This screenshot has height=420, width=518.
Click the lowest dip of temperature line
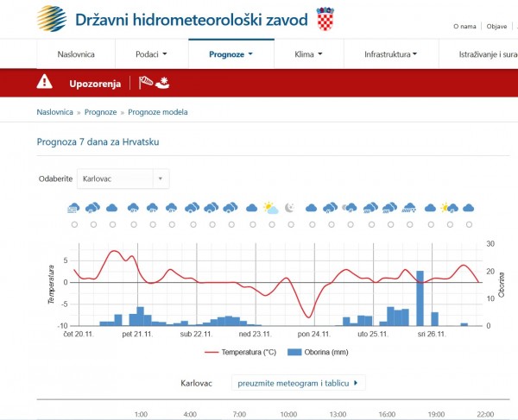pyautogui.click(x=308, y=317)
